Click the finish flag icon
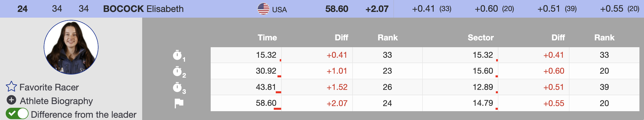644x120 pixels. pyautogui.click(x=179, y=103)
